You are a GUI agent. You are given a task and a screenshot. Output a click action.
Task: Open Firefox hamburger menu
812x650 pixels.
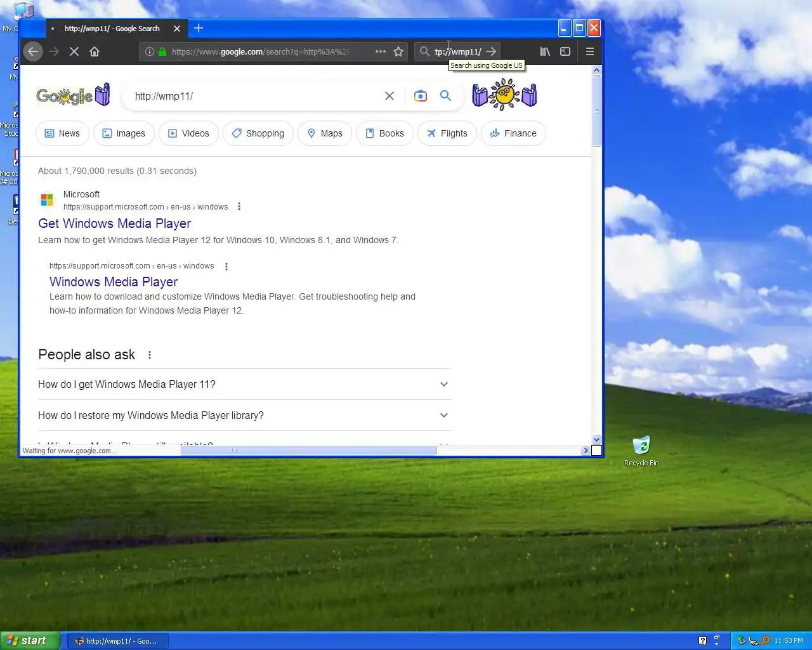click(x=590, y=51)
